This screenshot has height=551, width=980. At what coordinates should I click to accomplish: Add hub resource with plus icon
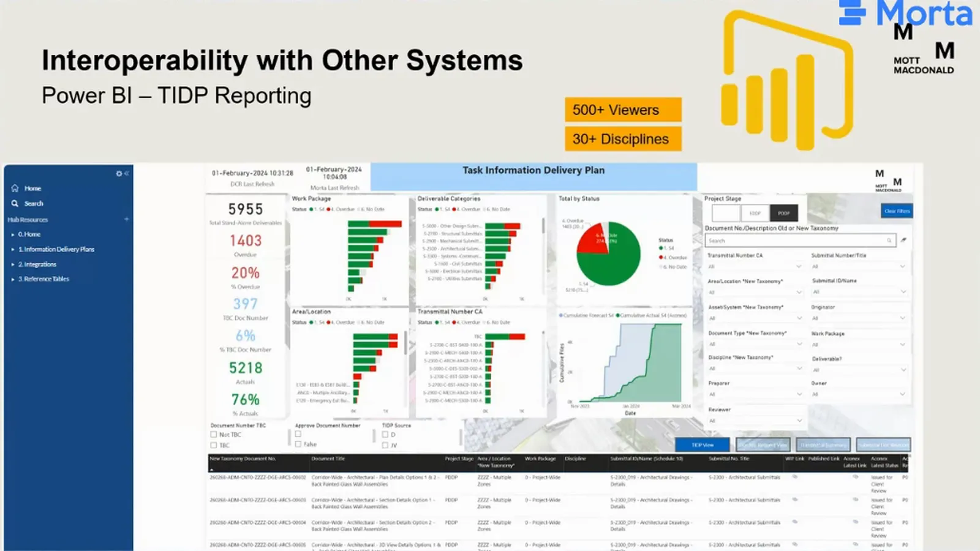(127, 219)
